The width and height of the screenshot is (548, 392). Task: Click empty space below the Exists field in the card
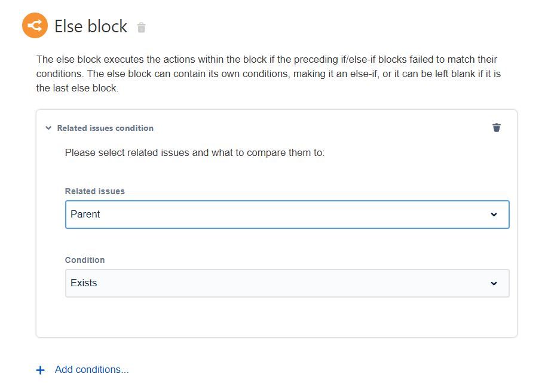(x=276, y=317)
